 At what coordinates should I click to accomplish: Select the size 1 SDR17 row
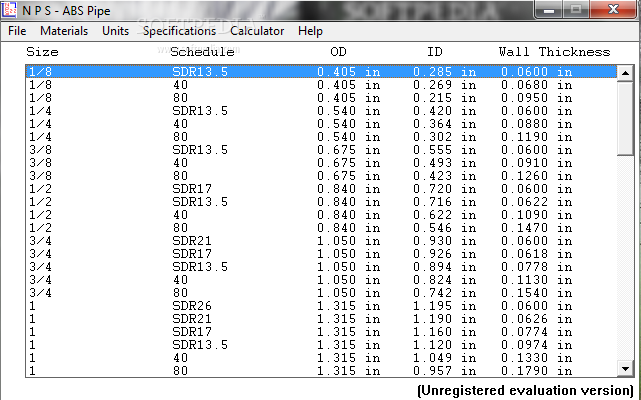(321, 332)
